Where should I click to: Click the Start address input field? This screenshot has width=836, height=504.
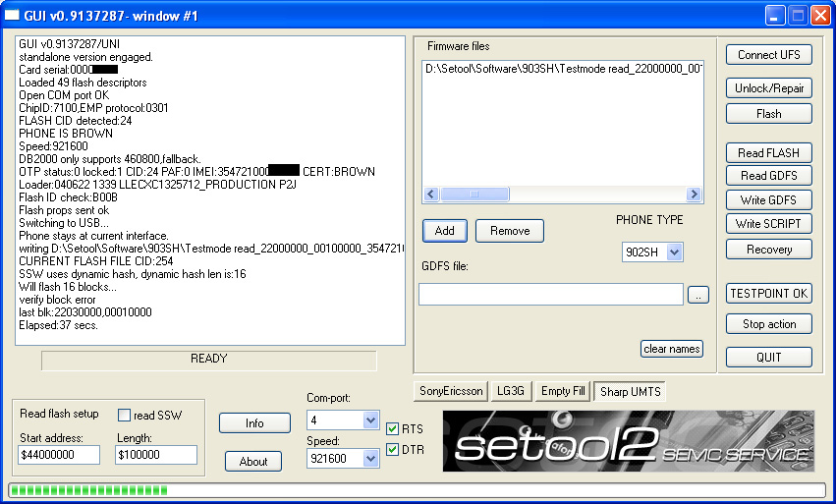[59, 455]
